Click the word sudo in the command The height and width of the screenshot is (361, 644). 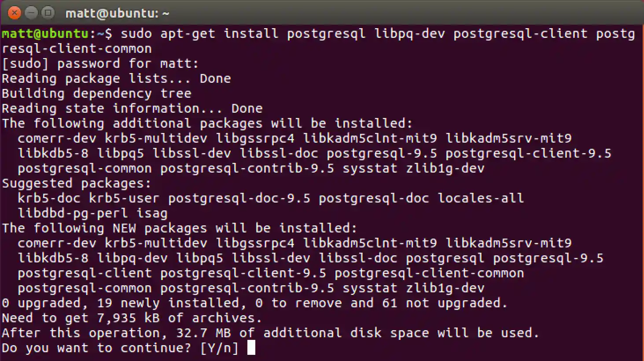pos(136,33)
